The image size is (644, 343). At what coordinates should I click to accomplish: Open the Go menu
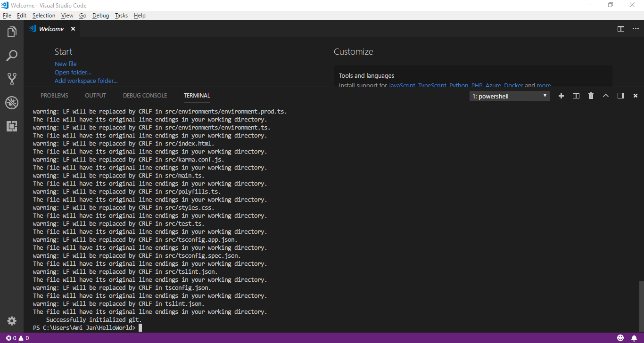pyautogui.click(x=83, y=16)
